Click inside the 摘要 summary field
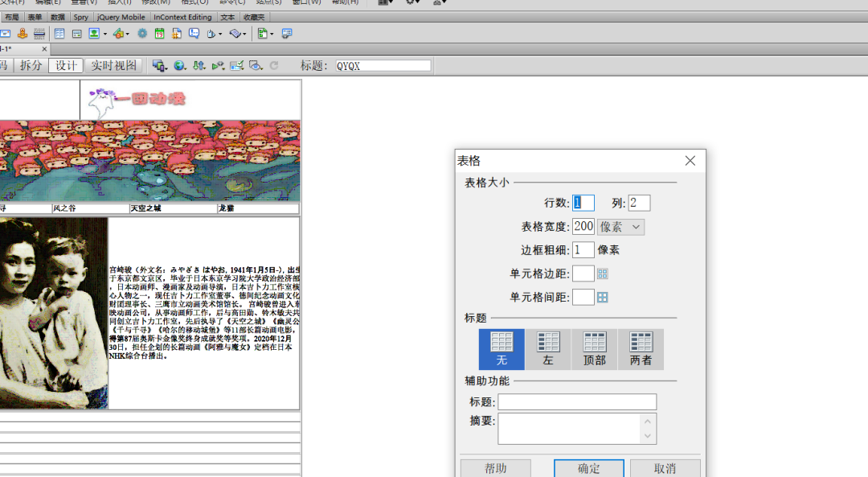The width and height of the screenshot is (868, 477). click(571, 426)
